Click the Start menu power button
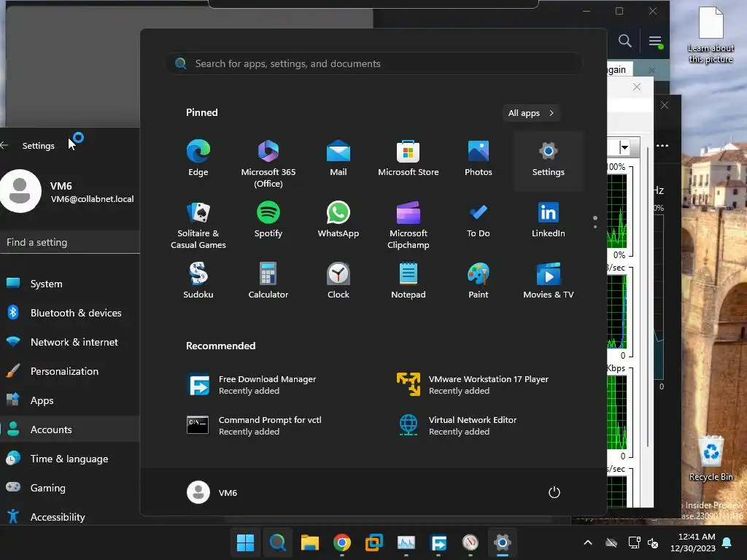Screen dimensions: 747x560 tap(554, 492)
